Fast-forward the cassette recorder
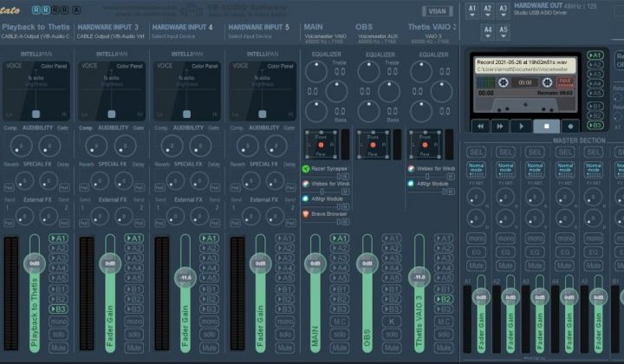Viewport: 624px width, 364px height. [500, 125]
